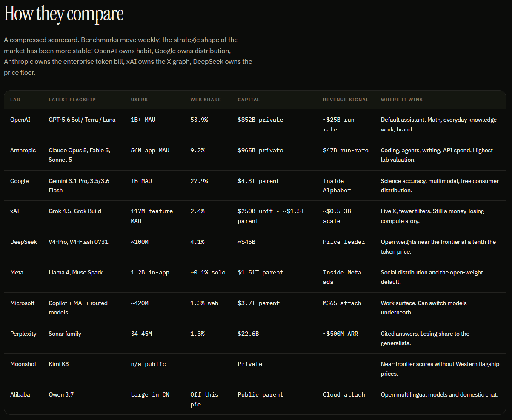Click the '1B+ MAU' users value

tap(143, 120)
